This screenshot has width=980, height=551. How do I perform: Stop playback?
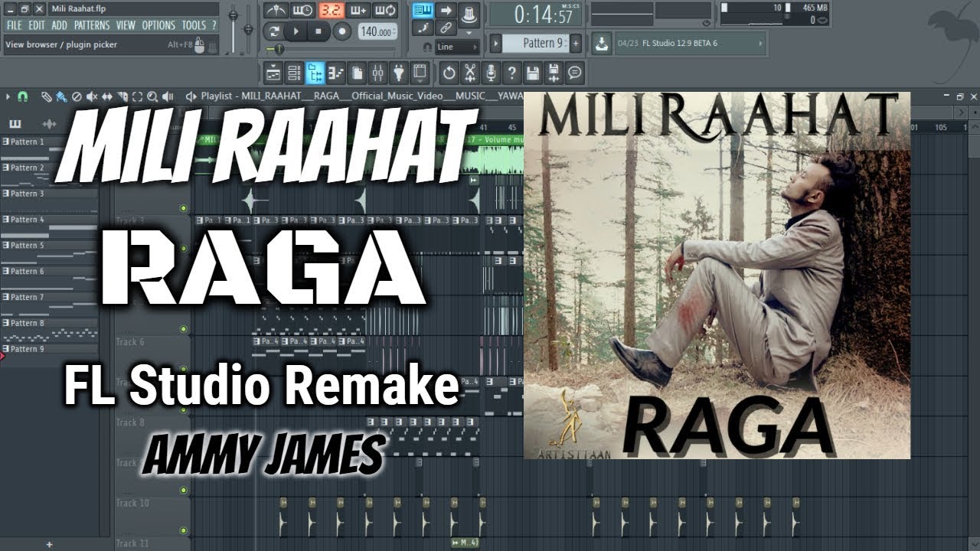pos(318,31)
